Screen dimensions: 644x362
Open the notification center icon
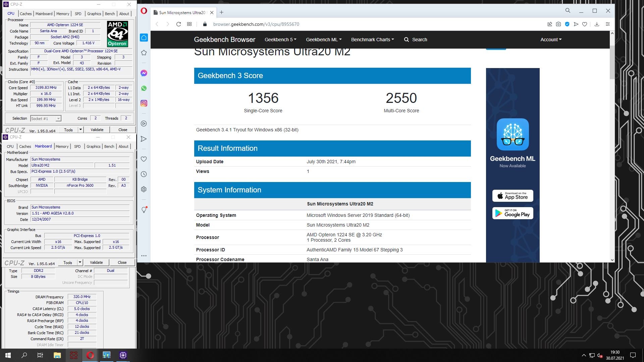coord(633,355)
